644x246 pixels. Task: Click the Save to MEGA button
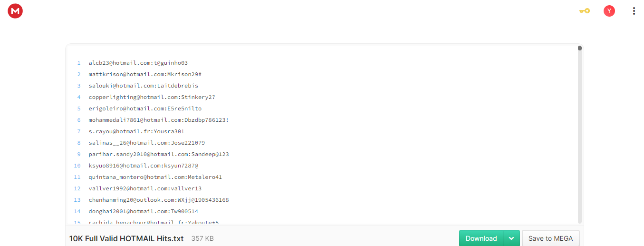(x=550, y=238)
